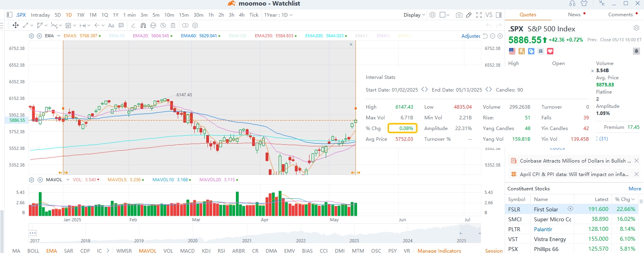Select the Tick timeframe tab
This screenshot has height=253, width=644.
click(x=254, y=15)
